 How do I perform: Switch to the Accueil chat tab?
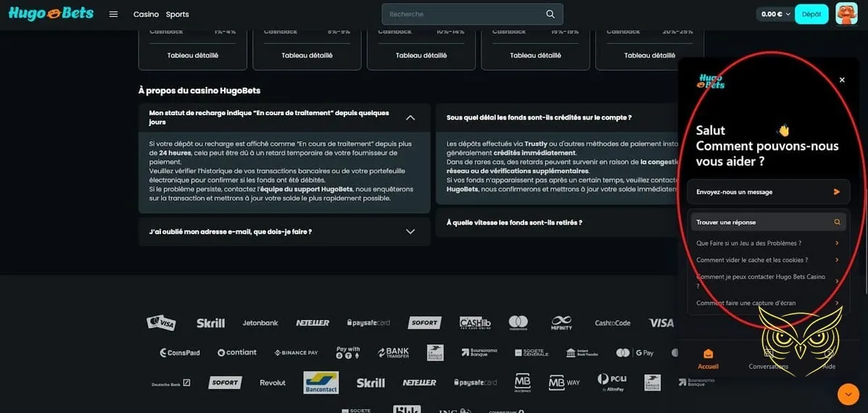(x=708, y=359)
